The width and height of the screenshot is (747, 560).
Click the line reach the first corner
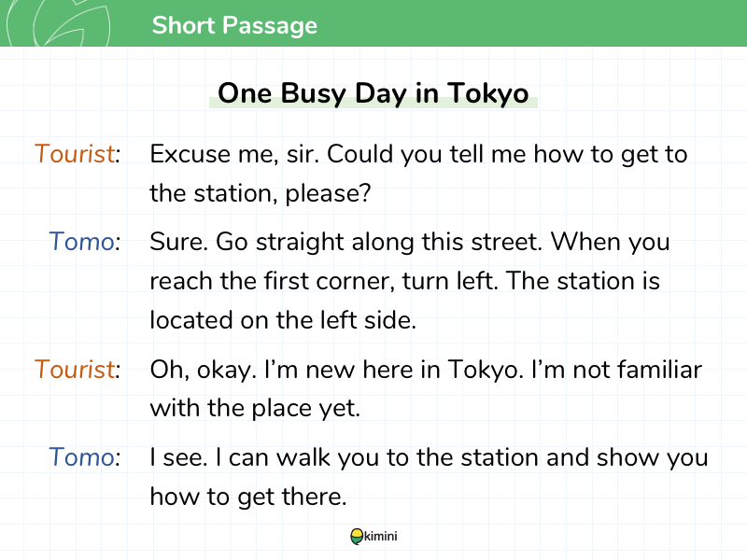click(x=404, y=281)
